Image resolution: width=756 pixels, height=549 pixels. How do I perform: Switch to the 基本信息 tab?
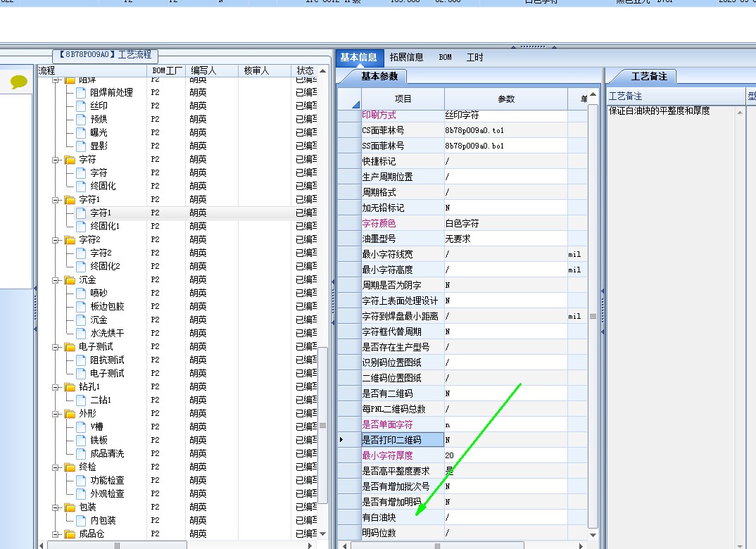[359, 57]
